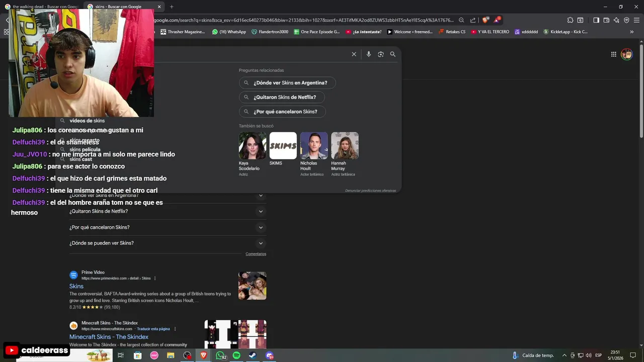Switch to 'the walking dead' tab
644x362 pixels.
[x=42, y=7]
